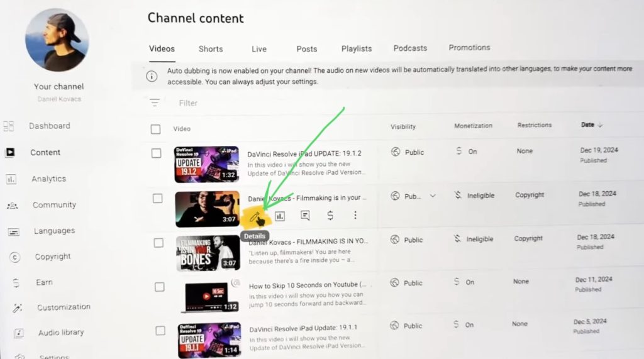
Task: Open Analytics icon on the hovered video row
Action: [x=280, y=216]
